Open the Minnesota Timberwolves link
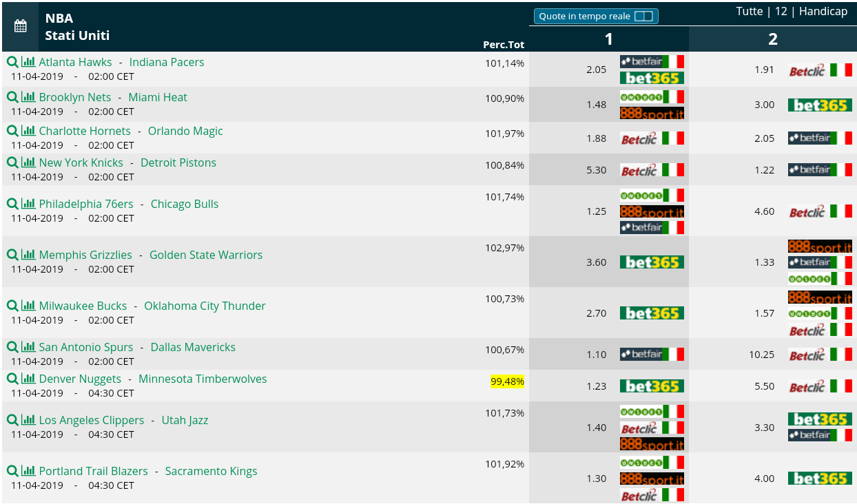The width and height of the screenshot is (857, 504). [x=203, y=379]
